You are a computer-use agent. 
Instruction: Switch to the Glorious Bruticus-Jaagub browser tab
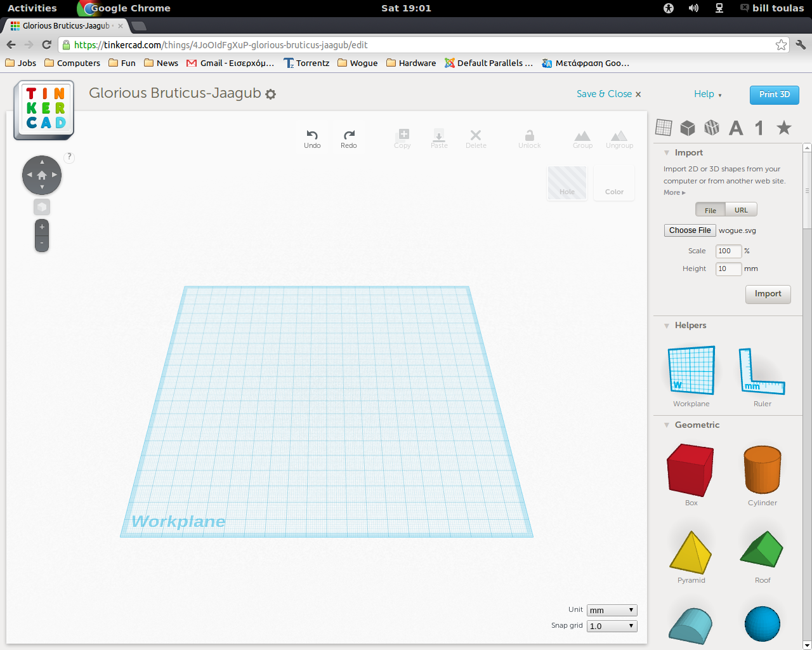point(63,26)
